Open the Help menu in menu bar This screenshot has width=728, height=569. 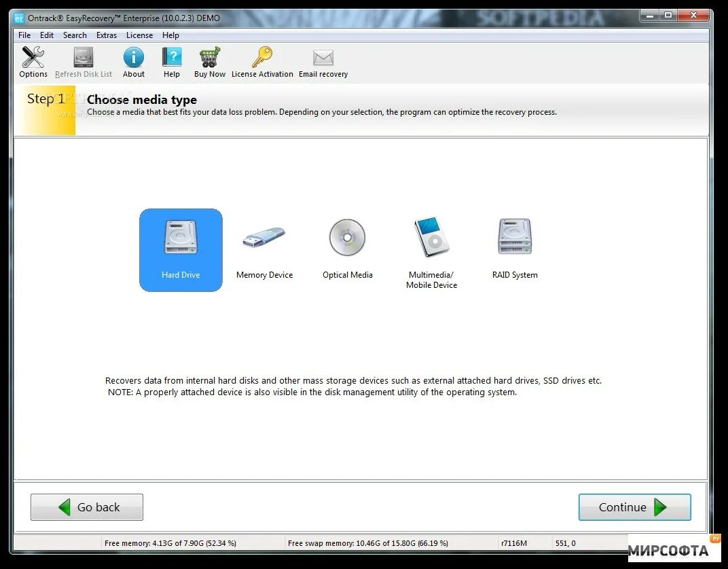coord(170,35)
